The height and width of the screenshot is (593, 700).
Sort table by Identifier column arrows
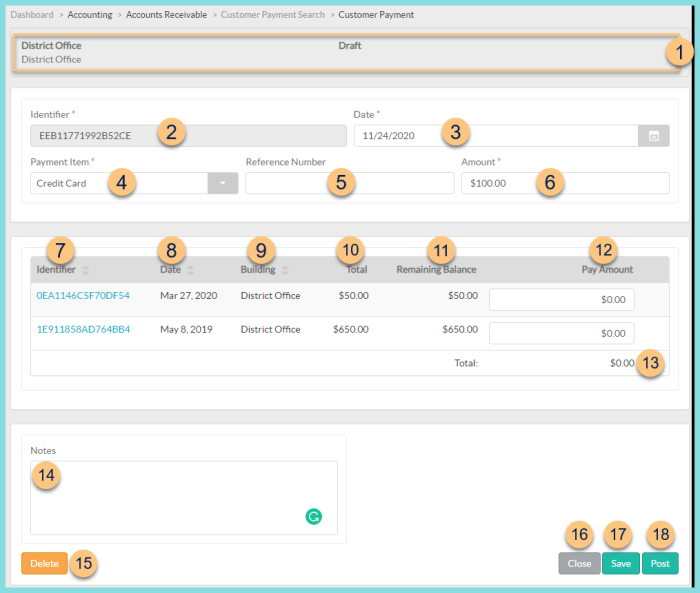85,270
